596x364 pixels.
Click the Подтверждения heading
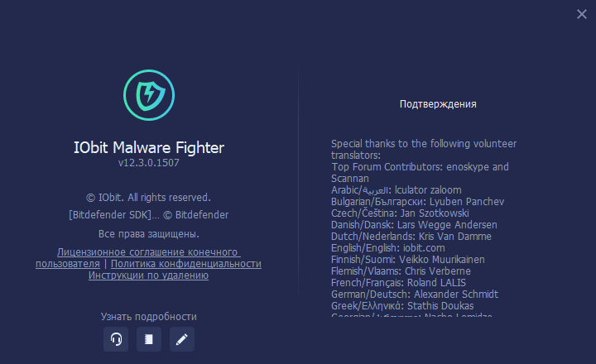point(438,104)
